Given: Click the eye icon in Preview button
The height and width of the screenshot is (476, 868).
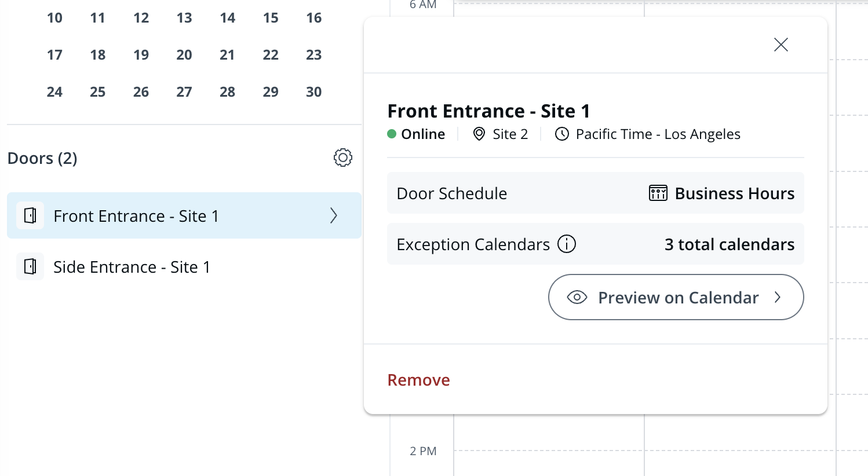Looking at the screenshot, I should (x=577, y=298).
